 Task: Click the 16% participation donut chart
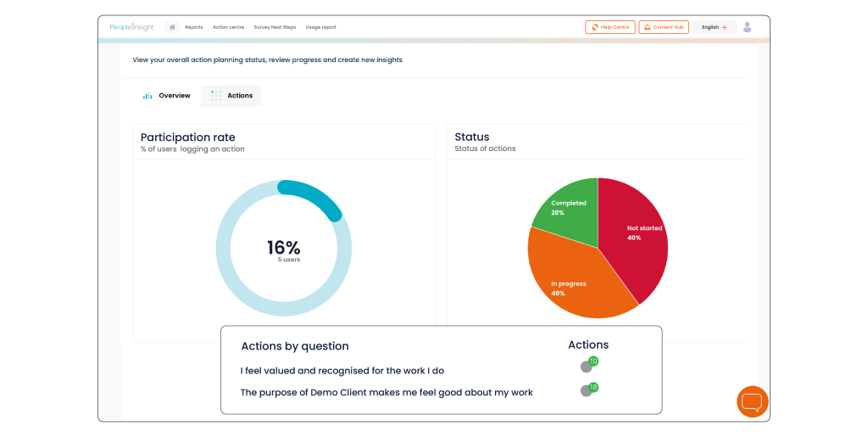click(284, 248)
